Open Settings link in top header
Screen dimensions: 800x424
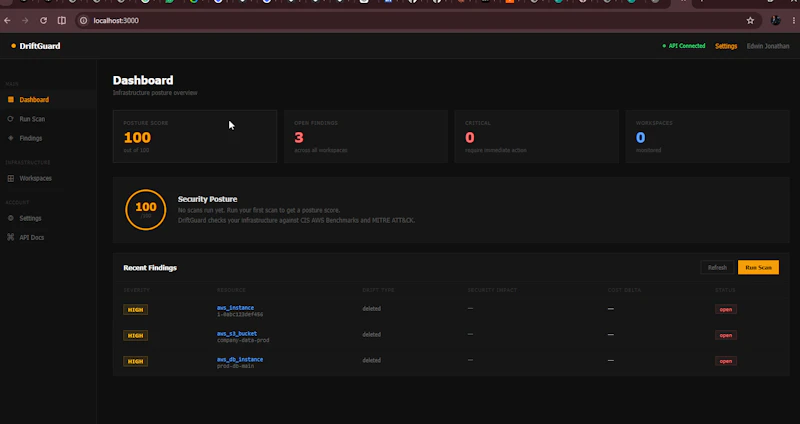(x=726, y=46)
